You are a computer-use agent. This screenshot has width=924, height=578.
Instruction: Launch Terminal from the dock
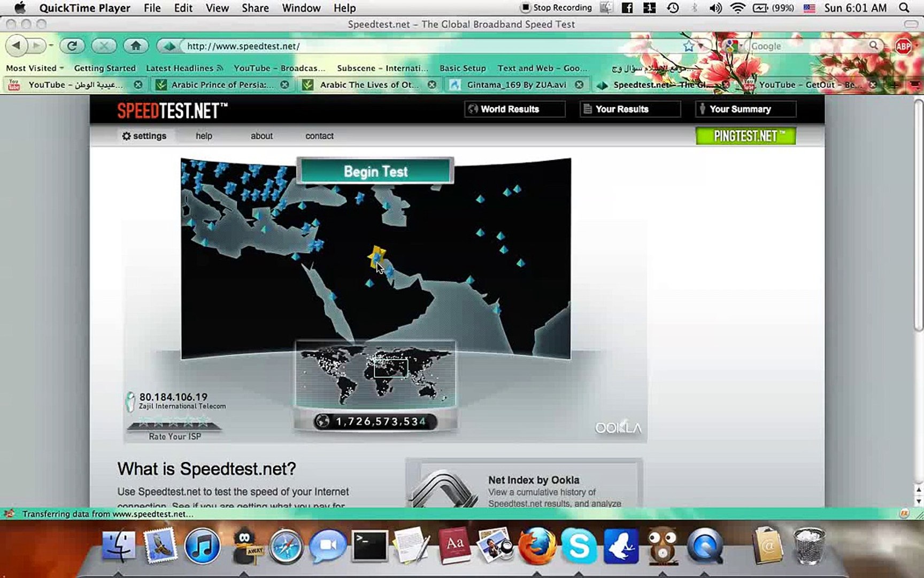pos(369,546)
